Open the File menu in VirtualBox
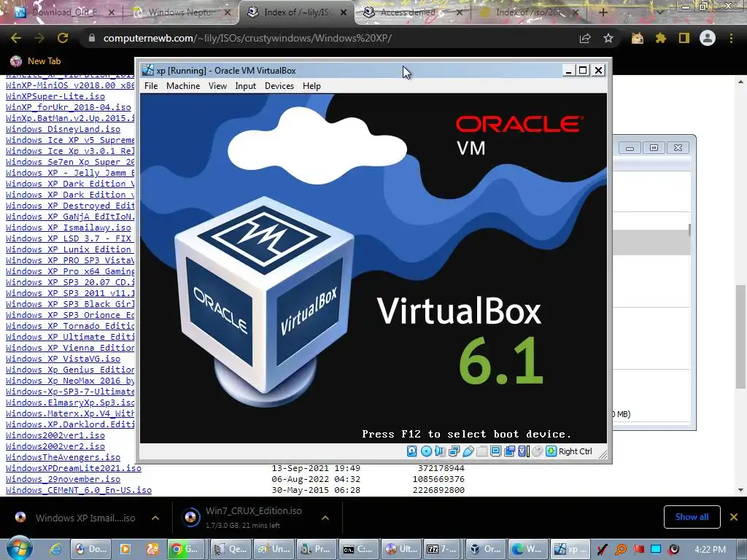Viewport: 747px width, 560px height. pos(151,86)
